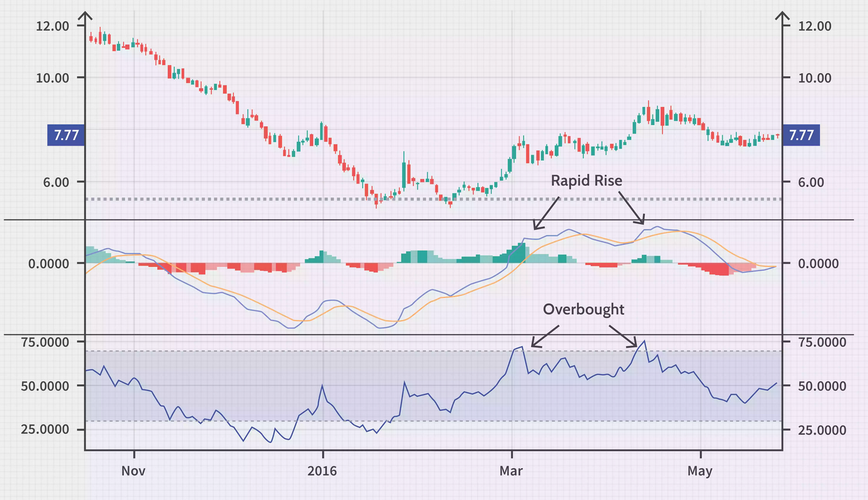Click the Overbought annotation text
Screen dimensions: 868x500
coord(583,309)
